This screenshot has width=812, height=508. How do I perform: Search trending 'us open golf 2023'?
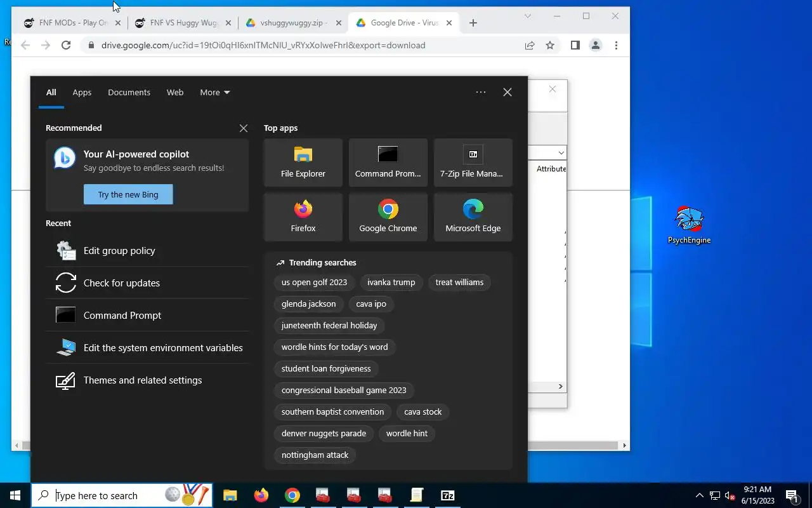click(x=315, y=283)
